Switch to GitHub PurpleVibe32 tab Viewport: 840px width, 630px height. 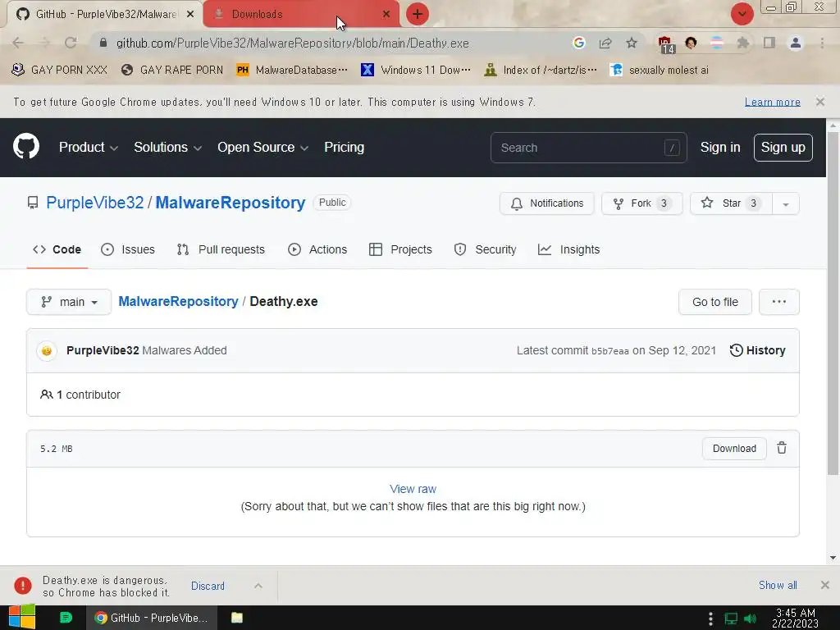(x=105, y=14)
